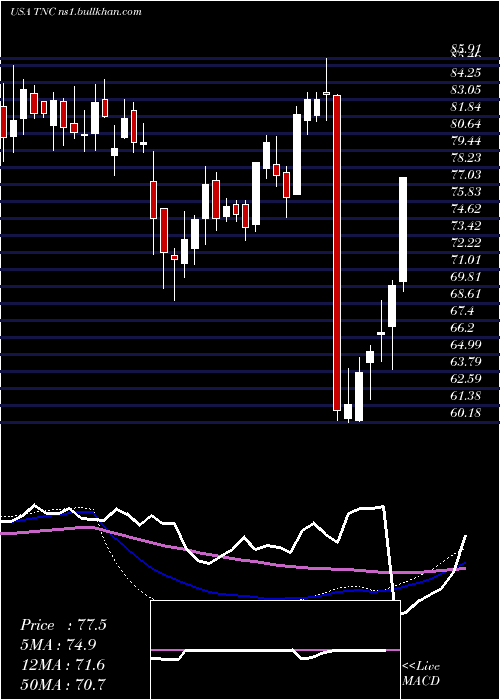Image resolution: width=500 pixels, height=700 pixels.
Task: Click the 81.84 price axis label
Action: (x=466, y=107)
